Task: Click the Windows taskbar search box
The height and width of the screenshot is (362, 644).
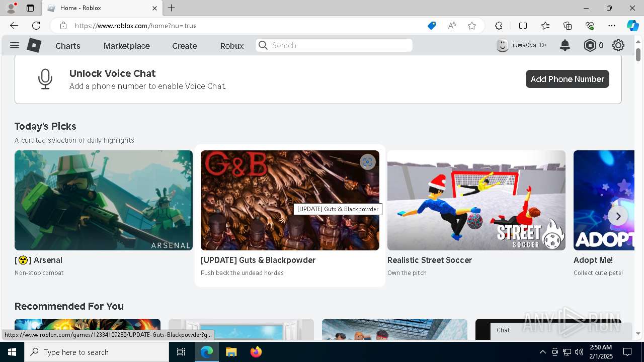Action: pos(97,352)
